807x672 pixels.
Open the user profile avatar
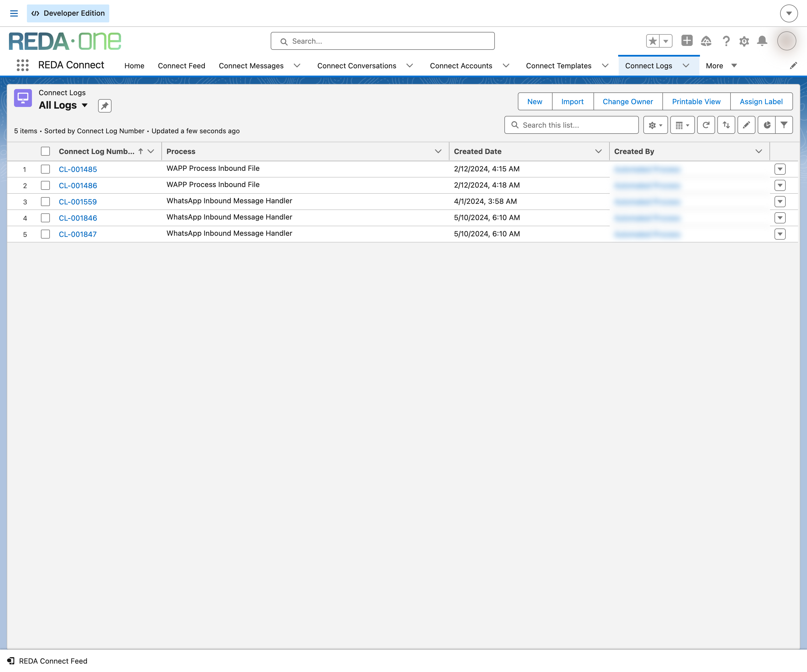[787, 41]
